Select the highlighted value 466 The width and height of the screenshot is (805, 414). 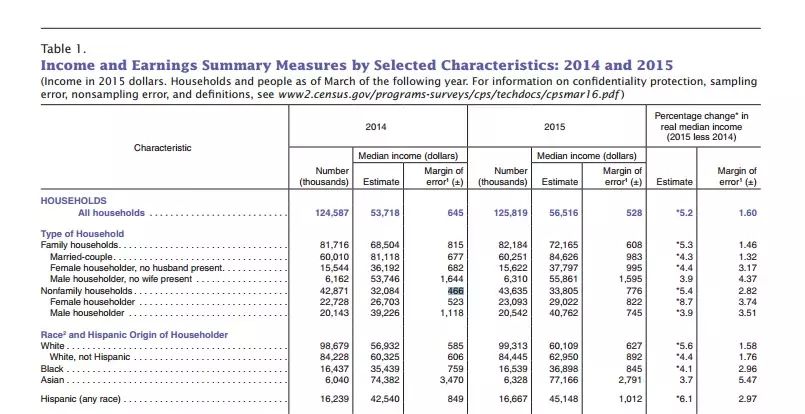455,291
